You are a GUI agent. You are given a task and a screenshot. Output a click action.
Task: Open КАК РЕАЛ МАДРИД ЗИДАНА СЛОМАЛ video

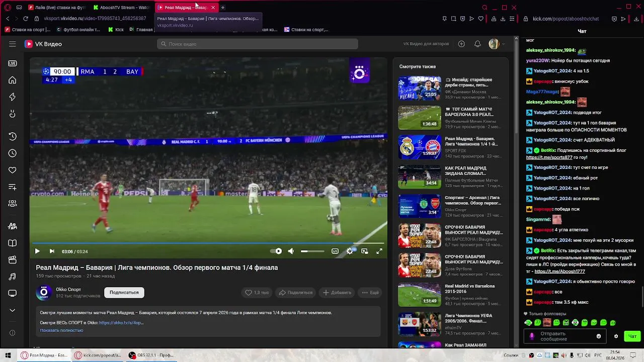tap(450, 176)
